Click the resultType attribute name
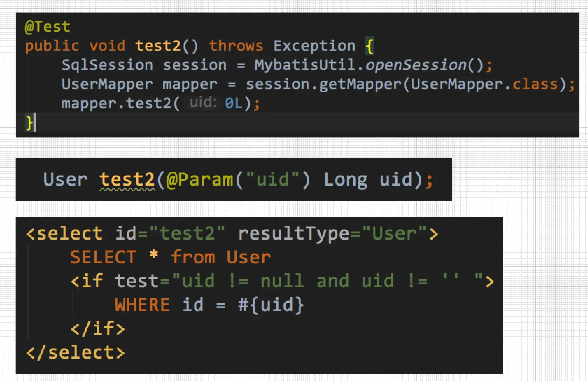Image resolution: width=588 pixels, height=381 pixels. tap(294, 233)
